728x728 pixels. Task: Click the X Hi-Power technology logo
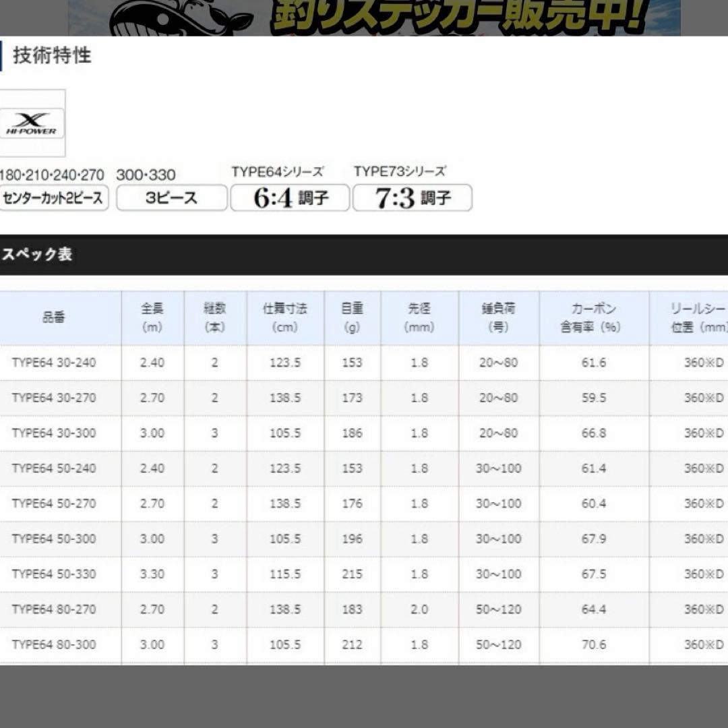(32, 123)
